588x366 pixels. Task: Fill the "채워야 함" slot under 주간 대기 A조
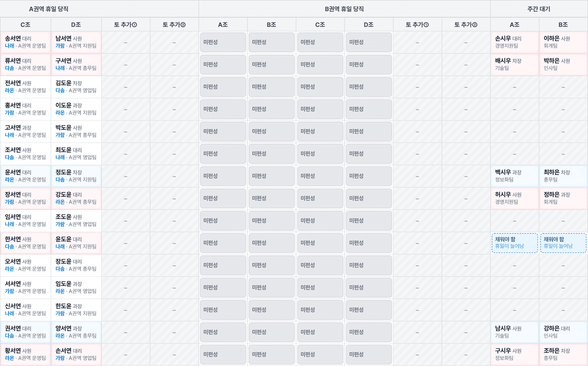515,243
